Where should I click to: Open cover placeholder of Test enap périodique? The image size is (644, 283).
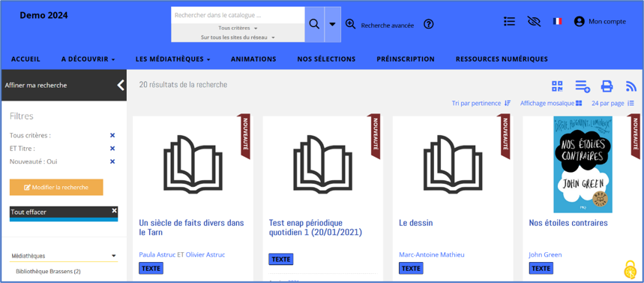(322, 164)
